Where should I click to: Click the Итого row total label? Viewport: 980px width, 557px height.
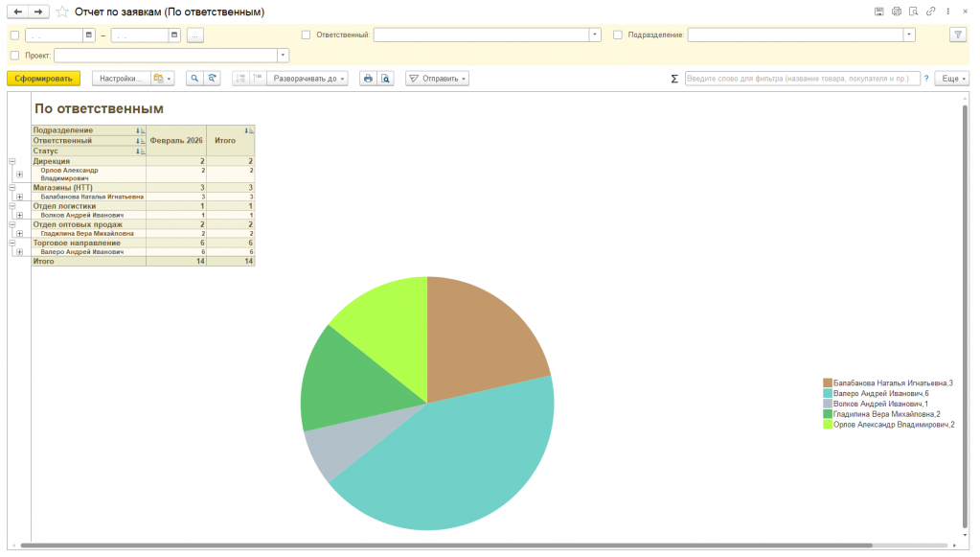pyautogui.click(x=44, y=262)
